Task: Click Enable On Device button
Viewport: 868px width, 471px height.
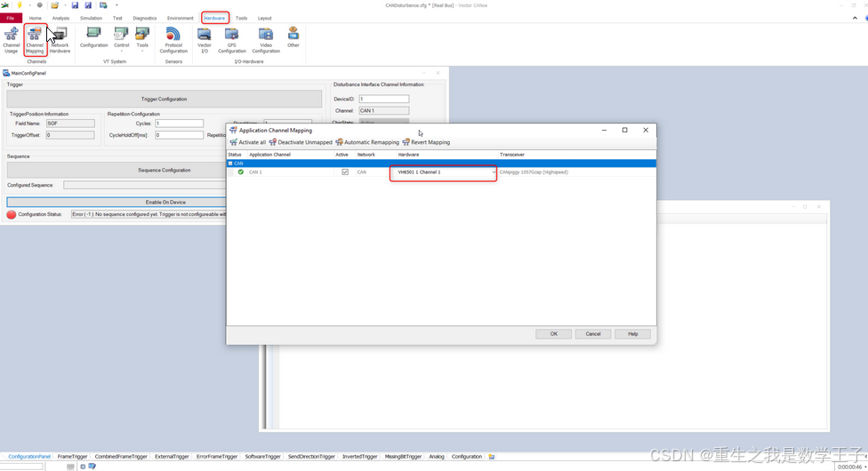Action: 117,202
